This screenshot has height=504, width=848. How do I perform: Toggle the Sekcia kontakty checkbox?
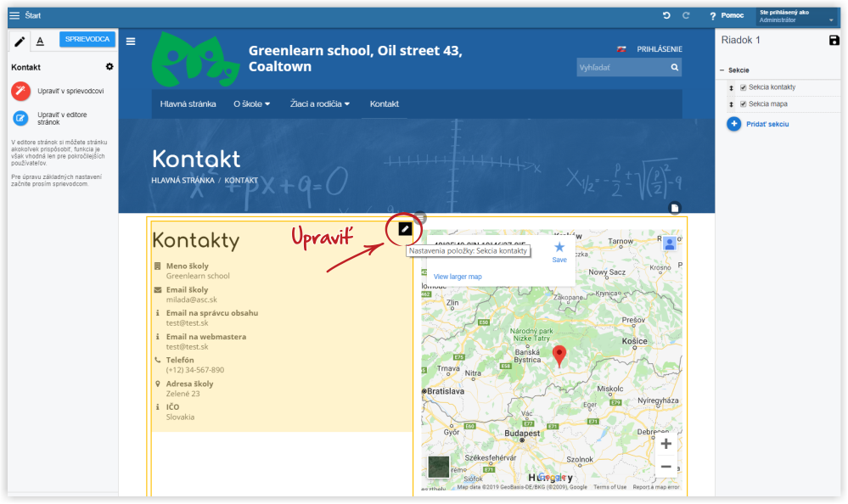click(x=744, y=87)
